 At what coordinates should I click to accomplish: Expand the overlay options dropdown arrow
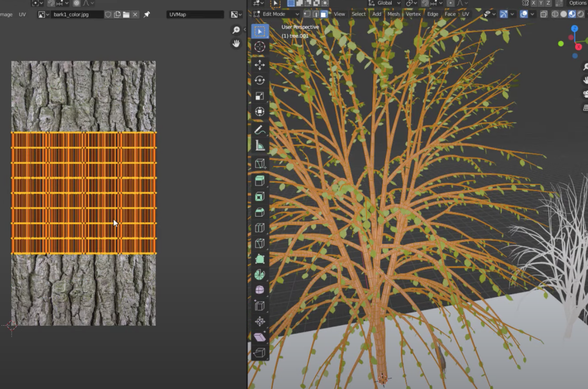(x=532, y=14)
